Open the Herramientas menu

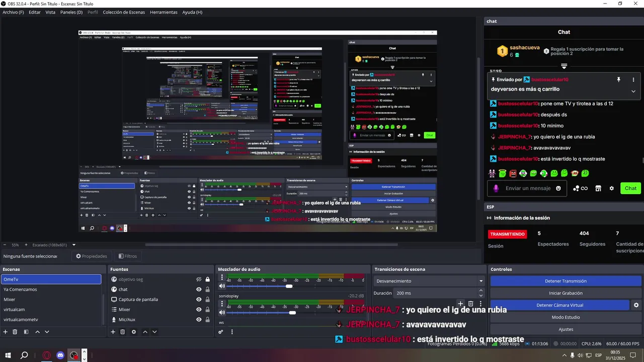click(x=164, y=12)
